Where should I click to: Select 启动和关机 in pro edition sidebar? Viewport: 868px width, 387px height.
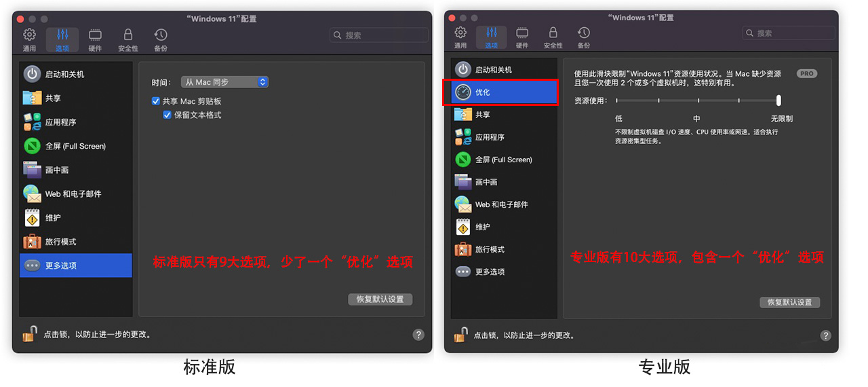(x=504, y=69)
